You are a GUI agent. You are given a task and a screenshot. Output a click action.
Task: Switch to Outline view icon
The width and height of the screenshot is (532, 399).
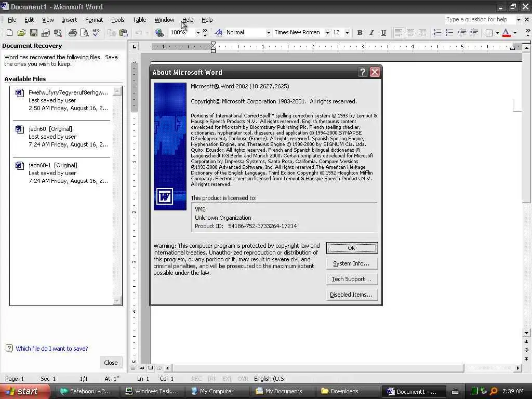159,367
